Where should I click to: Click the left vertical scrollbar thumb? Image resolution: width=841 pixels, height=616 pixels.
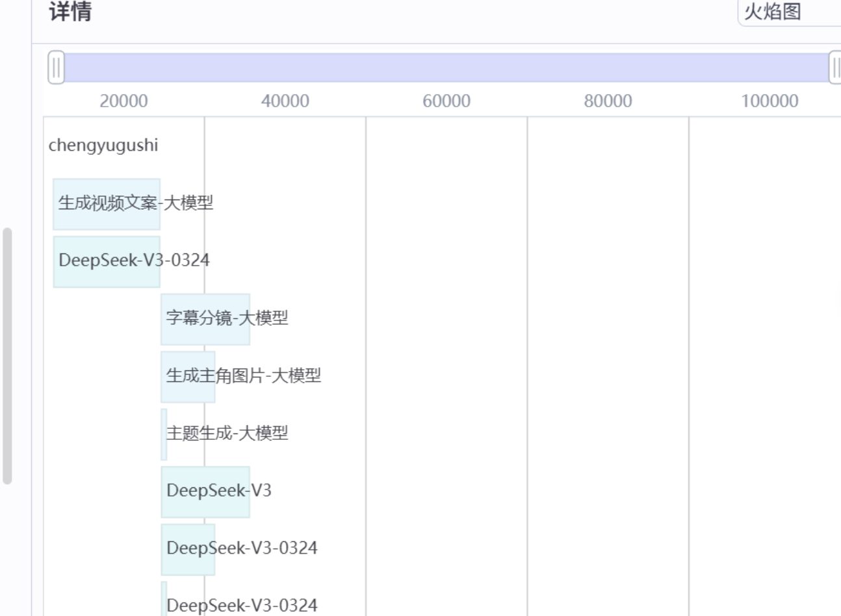(7, 355)
